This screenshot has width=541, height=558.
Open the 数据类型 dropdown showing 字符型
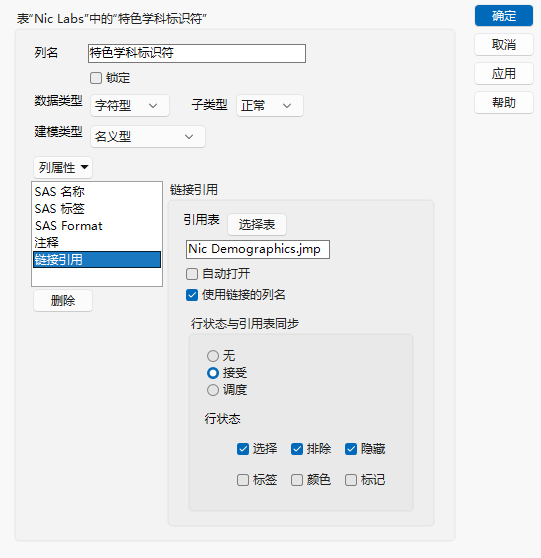[130, 106]
